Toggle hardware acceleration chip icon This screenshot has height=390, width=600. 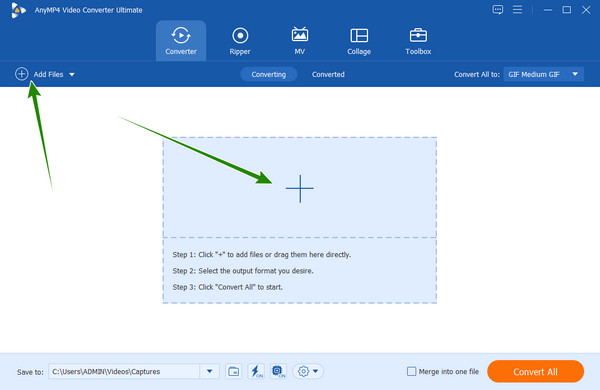click(x=279, y=371)
